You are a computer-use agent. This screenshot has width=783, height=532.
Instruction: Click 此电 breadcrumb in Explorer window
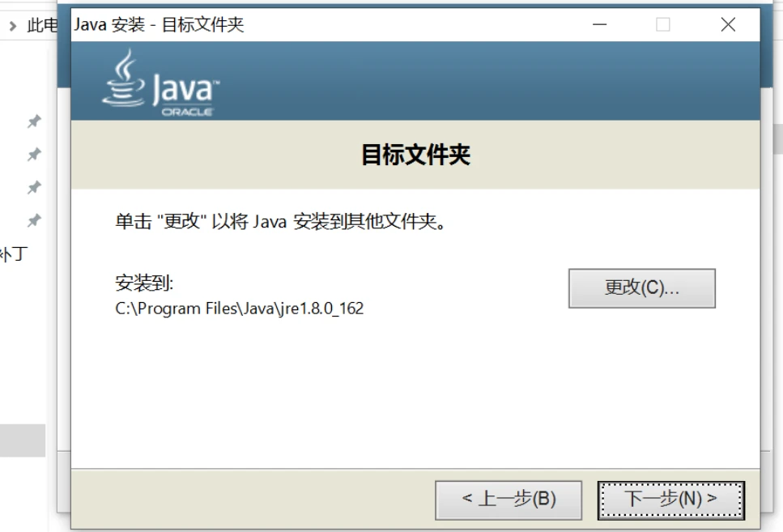pyautogui.click(x=42, y=25)
